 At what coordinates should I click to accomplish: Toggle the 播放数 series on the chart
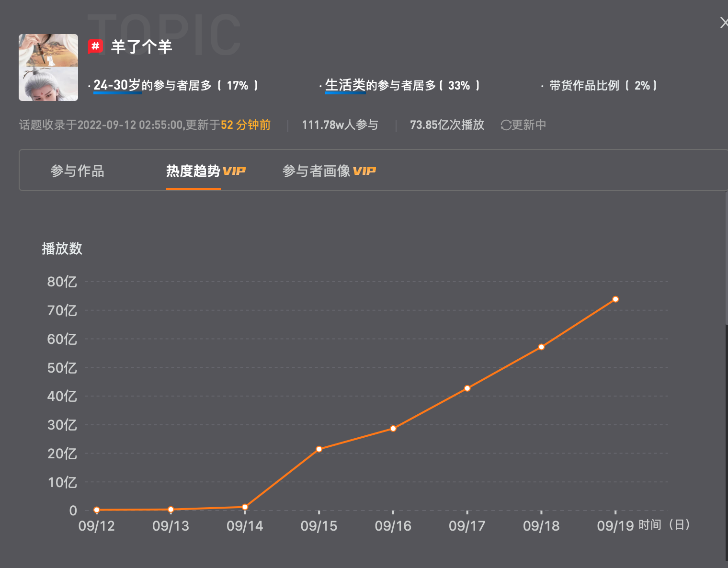click(x=62, y=249)
